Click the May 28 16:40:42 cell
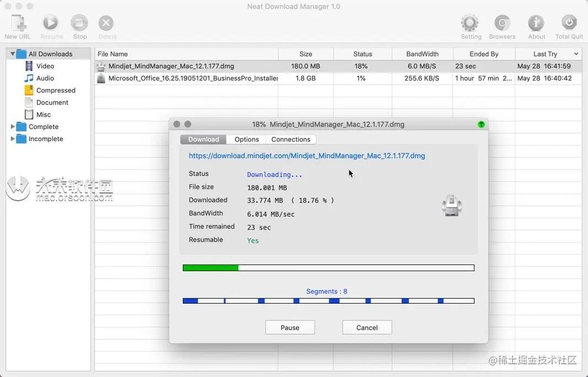The width and height of the screenshot is (588, 377). [545, 78]
